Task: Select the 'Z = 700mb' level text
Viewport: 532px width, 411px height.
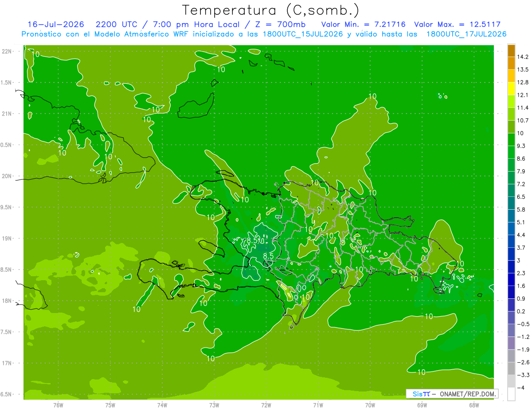Action: point(281,24)
